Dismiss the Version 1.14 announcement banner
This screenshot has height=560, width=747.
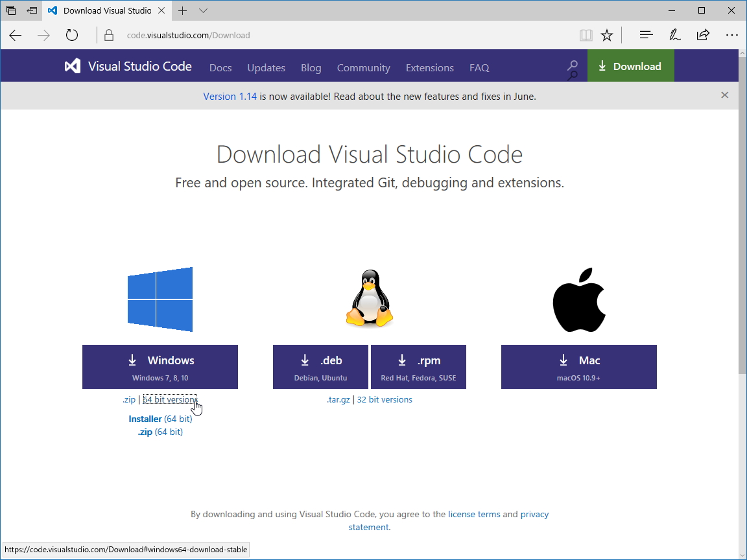click(x=724, y=95)
